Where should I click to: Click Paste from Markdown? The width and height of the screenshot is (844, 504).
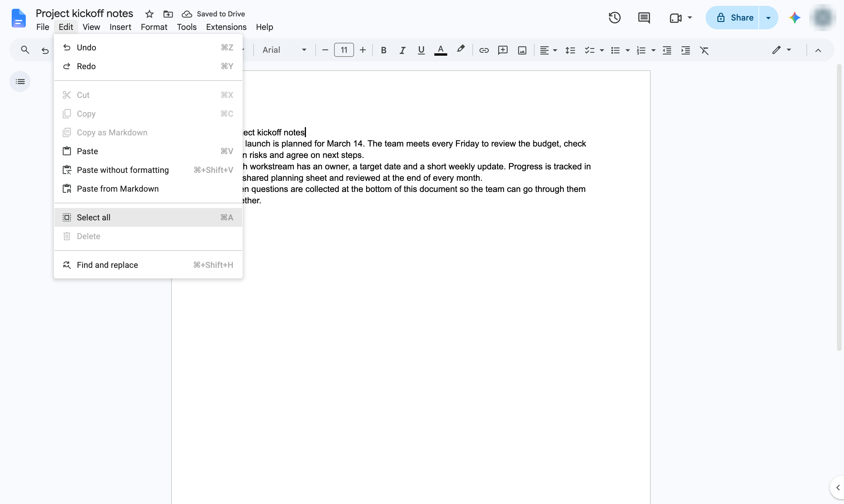pyautogui.click(x=148, y=189)
